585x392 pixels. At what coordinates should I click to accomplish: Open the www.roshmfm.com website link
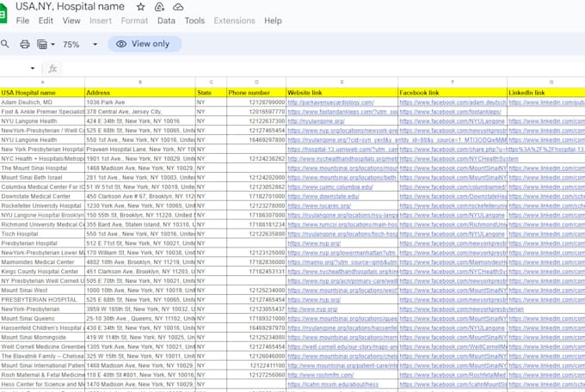click(x=321, y=375)
